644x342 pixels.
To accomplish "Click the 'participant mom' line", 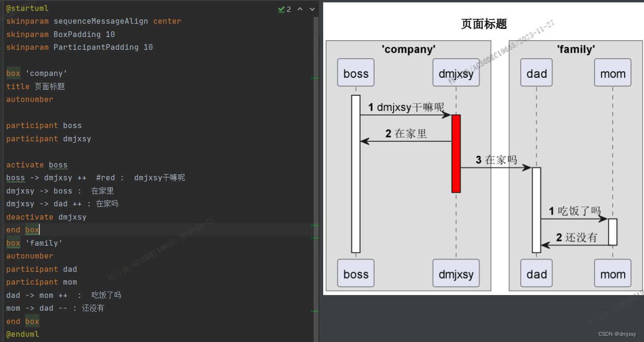I will 42,282.
